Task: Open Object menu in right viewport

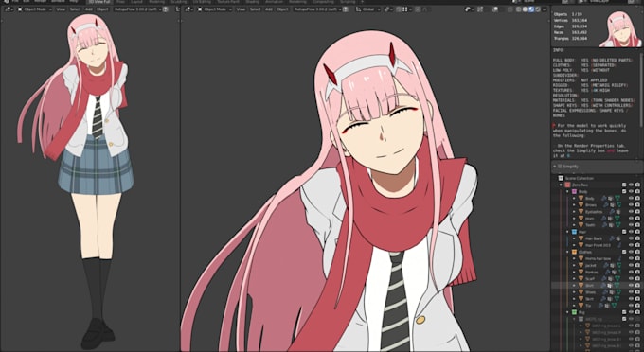Action: [x=282, y=9]
